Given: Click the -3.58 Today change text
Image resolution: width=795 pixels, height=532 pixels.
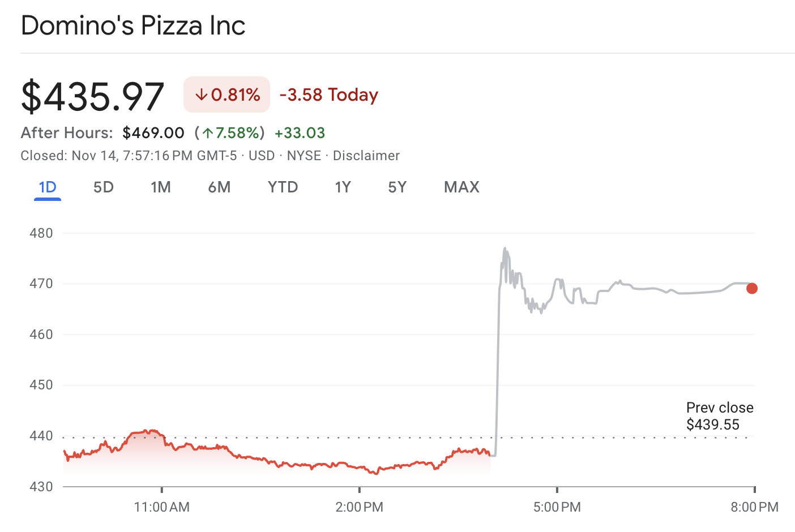Looking at the screenshot, I should coord(328,95).
